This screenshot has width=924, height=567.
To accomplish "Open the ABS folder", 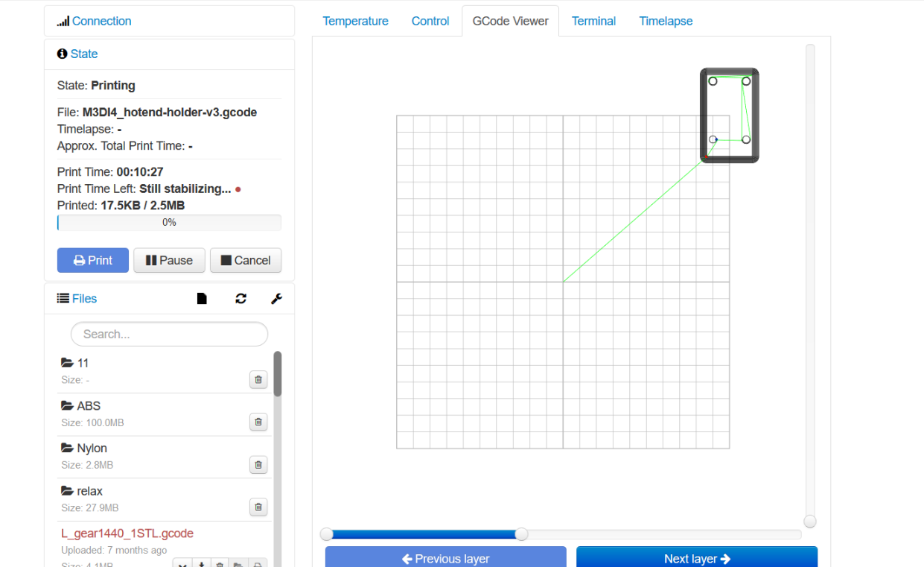I will point(88,406).
